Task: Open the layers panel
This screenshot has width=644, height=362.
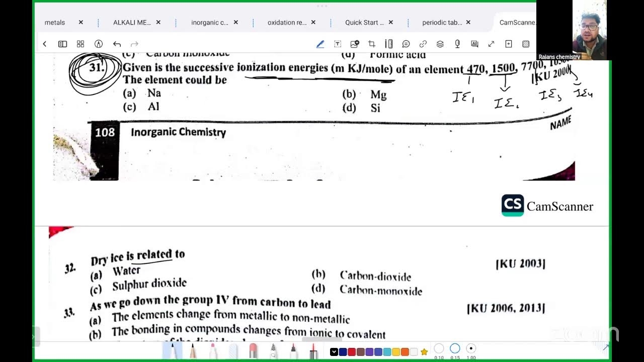Action: [x=440, y=44]
